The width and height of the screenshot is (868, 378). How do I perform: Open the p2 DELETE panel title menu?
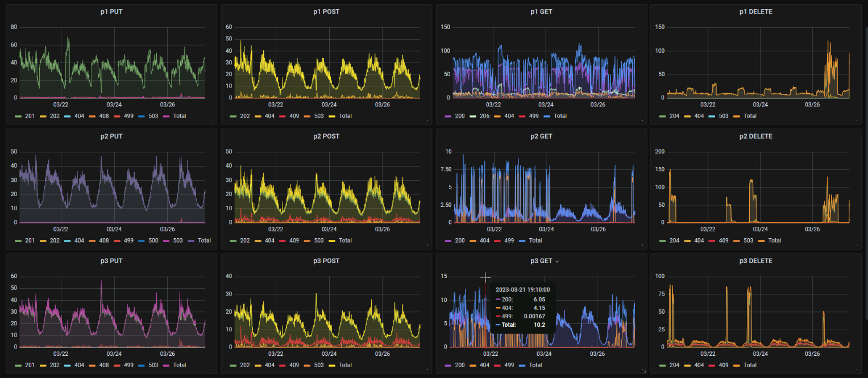pyautogui.click(x=749, y=136)
